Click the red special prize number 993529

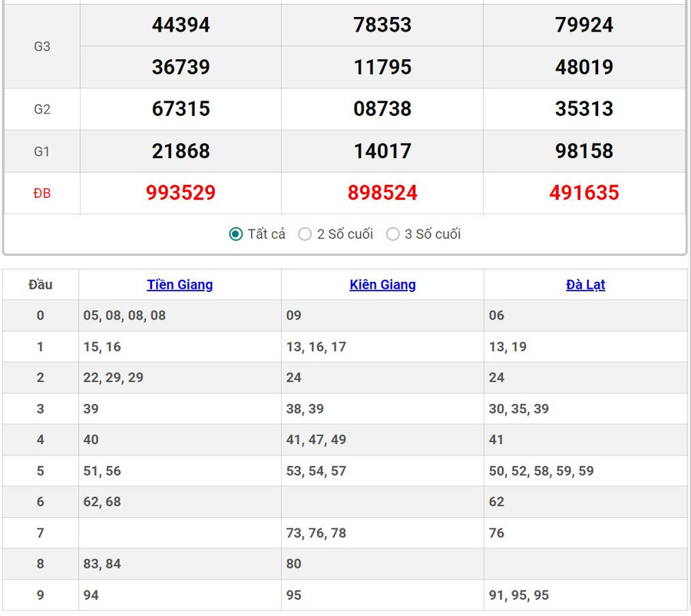pos(180,193)
